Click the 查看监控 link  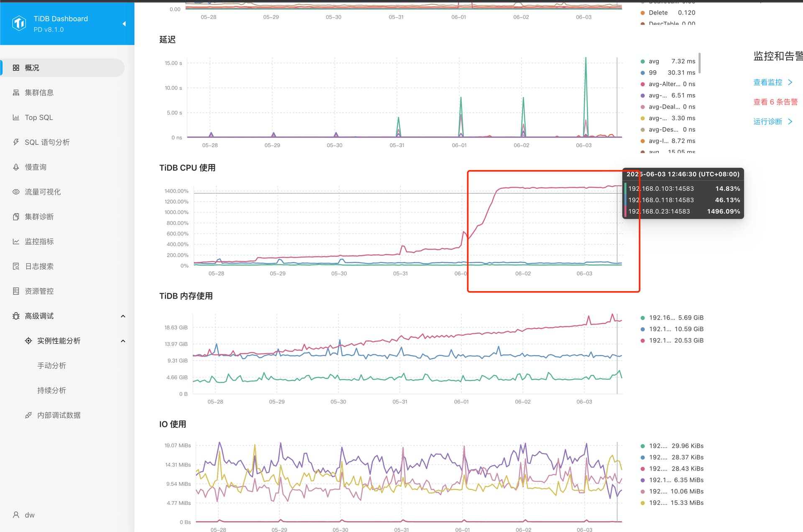[767, 82]
